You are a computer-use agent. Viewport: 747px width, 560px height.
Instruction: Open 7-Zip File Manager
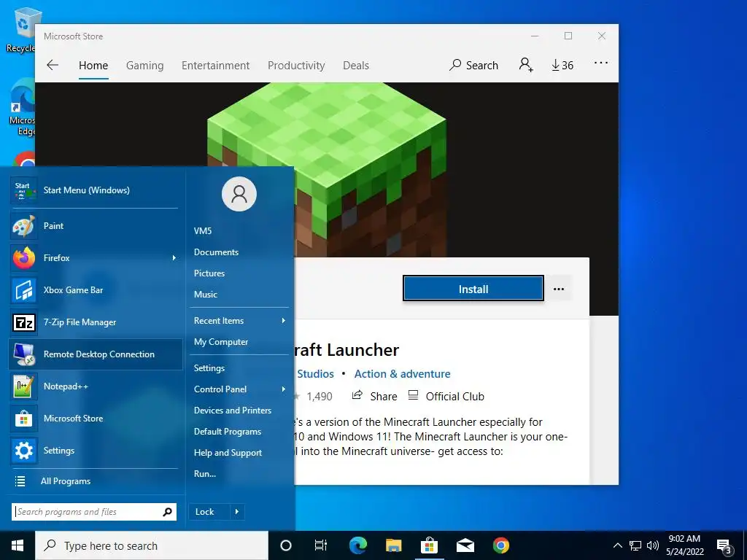96,322
